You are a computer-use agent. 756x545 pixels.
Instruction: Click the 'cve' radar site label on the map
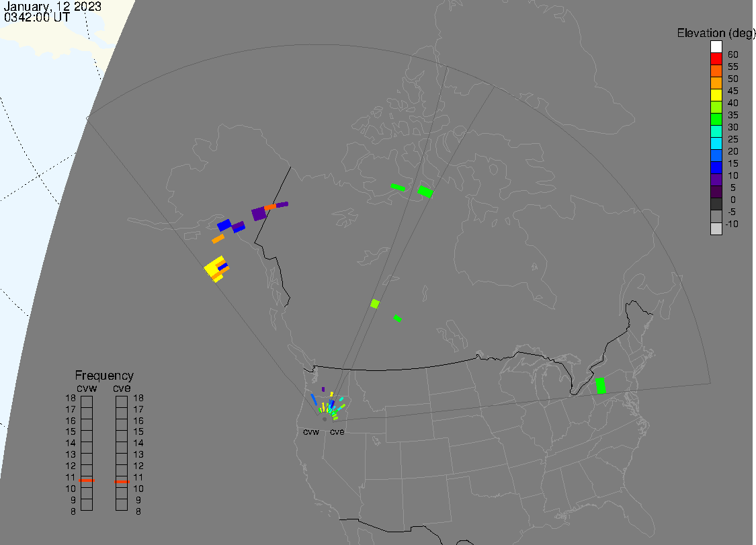click(x=337, y=431)
